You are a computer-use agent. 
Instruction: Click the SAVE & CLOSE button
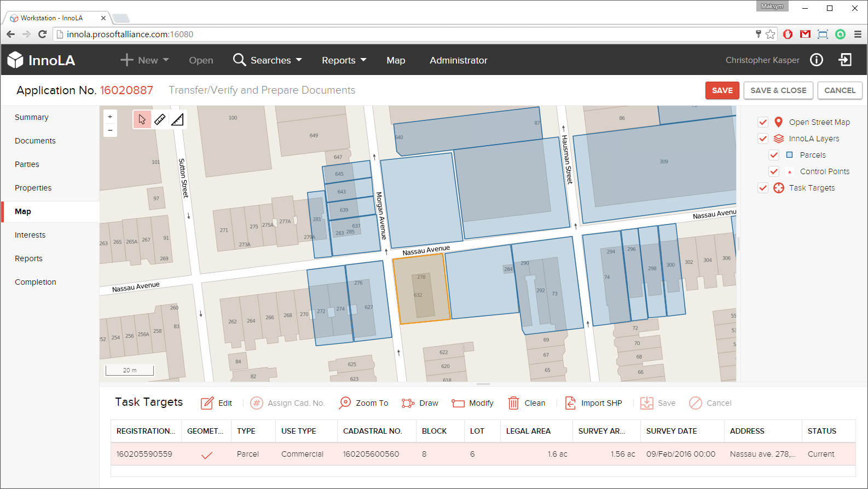click(x=778, y=90)
